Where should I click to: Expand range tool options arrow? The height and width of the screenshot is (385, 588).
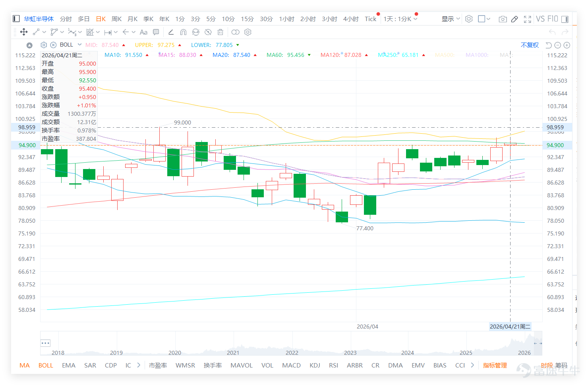click(116, 32)
